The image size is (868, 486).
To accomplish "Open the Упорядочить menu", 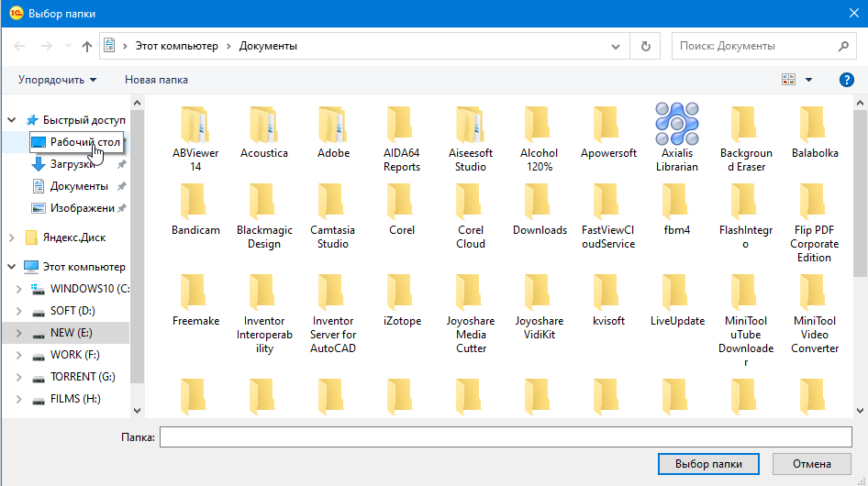I will pos(58,80).
